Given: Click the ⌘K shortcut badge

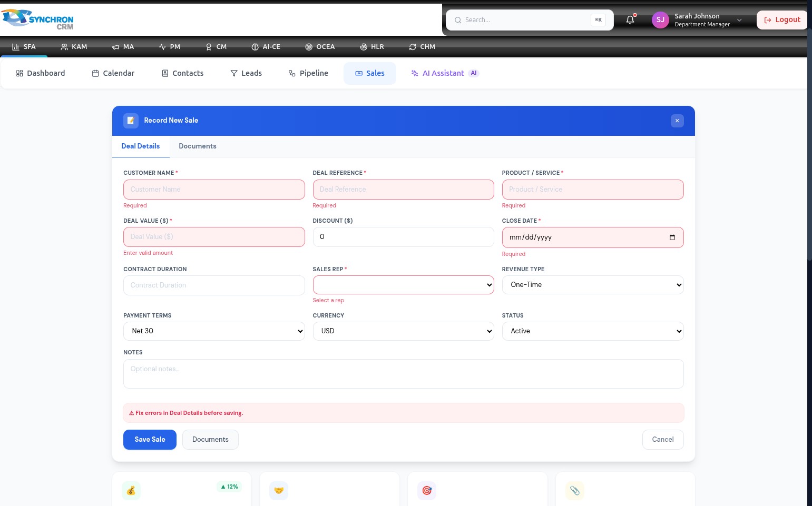Looking at the screenshot, I should (598, 20).
